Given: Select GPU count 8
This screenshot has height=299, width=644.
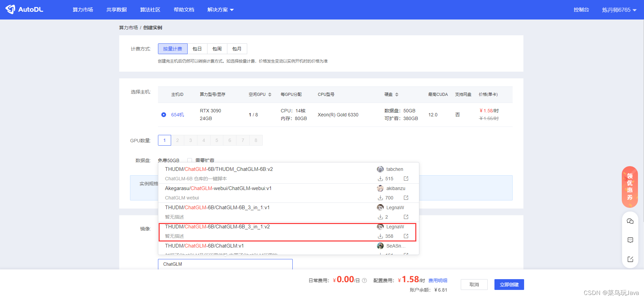Looking at the screenshot, I should click(x=256, y=140).
